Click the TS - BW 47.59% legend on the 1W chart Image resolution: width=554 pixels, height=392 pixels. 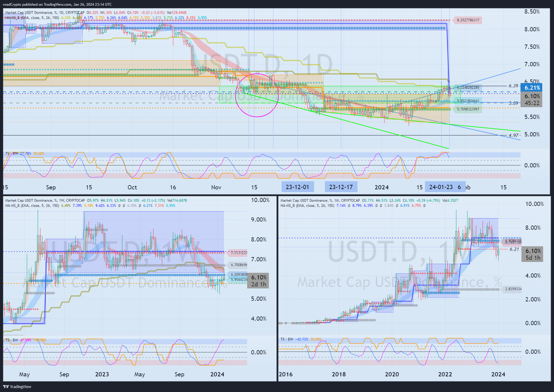26,340
